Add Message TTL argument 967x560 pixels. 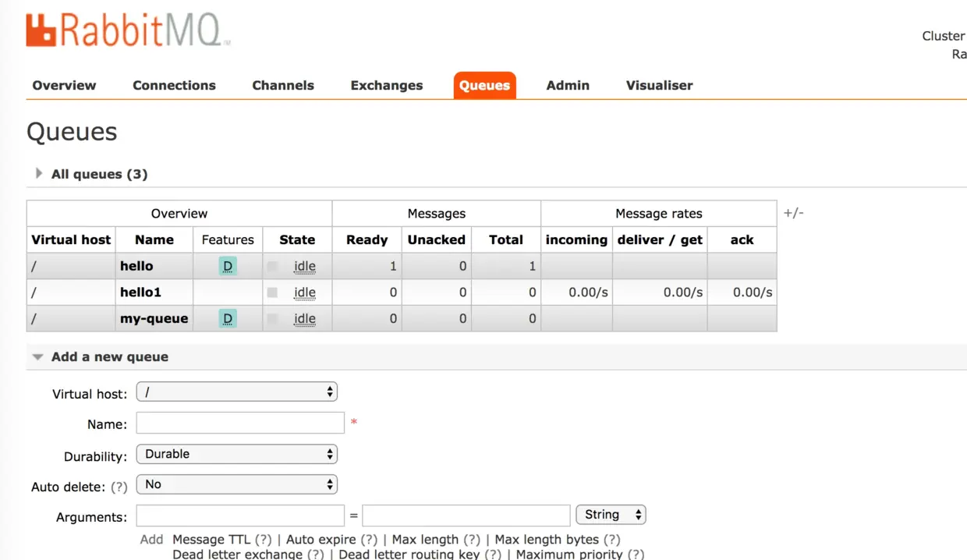click(211, 539)
